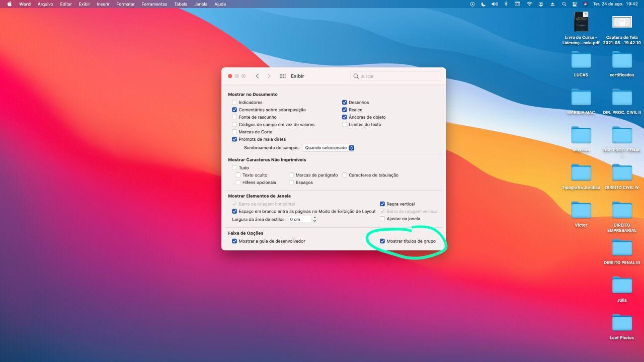The height and width of the screenshot is (362, 644).
Task: Toggle Espaço em branco entre as páginas
Action: tap(234, 212)
